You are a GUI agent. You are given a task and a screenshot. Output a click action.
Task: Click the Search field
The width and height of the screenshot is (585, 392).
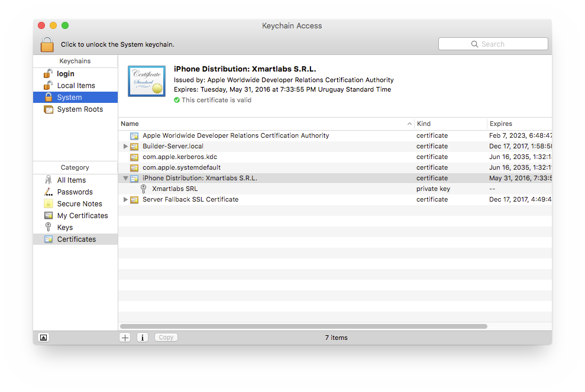[x=493, y=44]
